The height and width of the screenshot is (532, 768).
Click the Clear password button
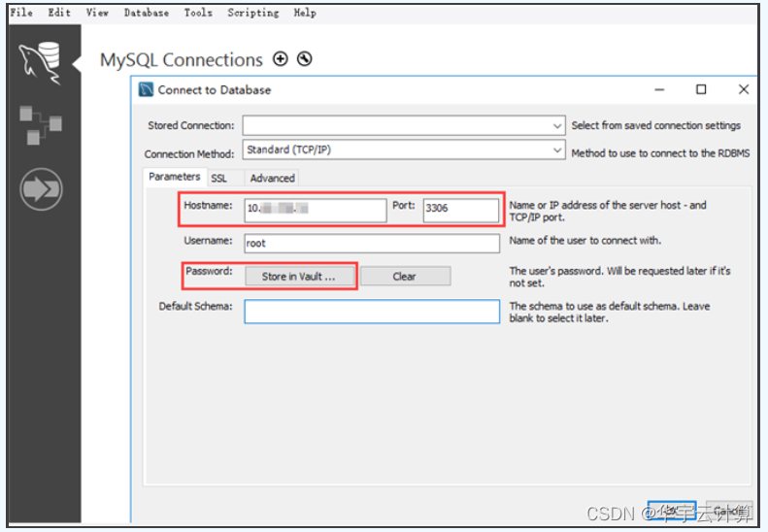coord(405,277)
